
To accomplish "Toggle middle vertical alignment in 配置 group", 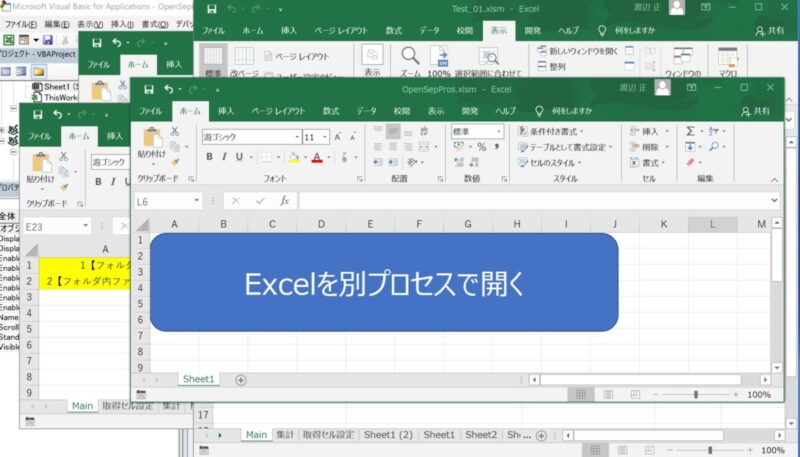I will [x=393, y=131].
